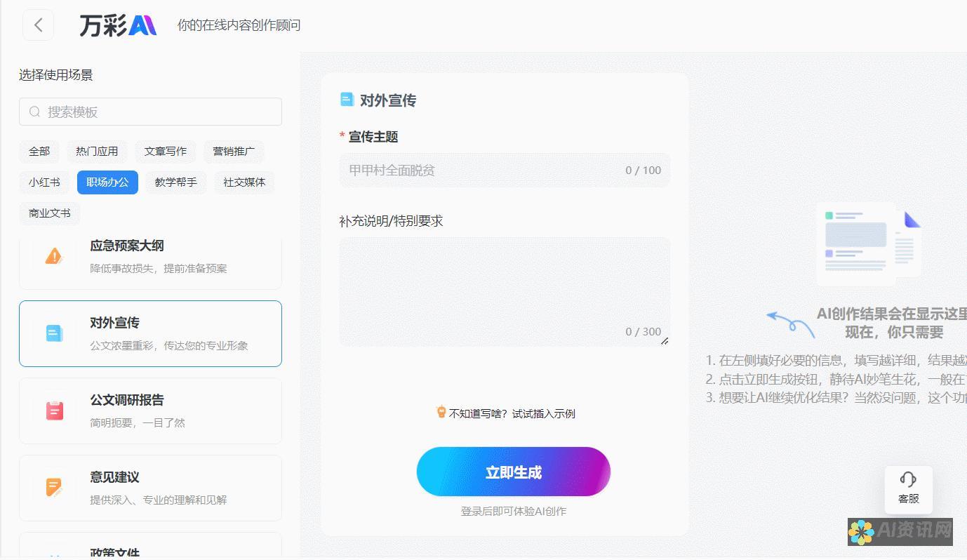Select the 营销推广 category tag
This screenshot has height=560, width=967.
coord(234,151)
